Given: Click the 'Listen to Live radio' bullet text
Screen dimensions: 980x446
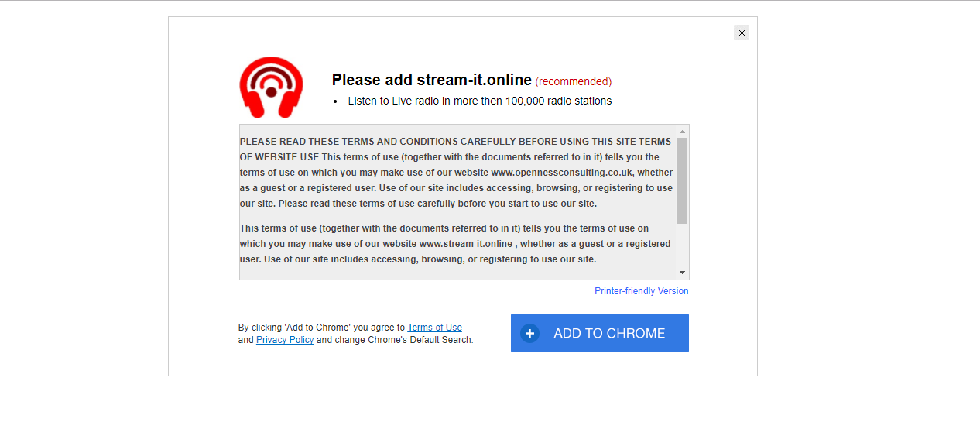Looking at the screenshot, I should (x=479, y=101).
